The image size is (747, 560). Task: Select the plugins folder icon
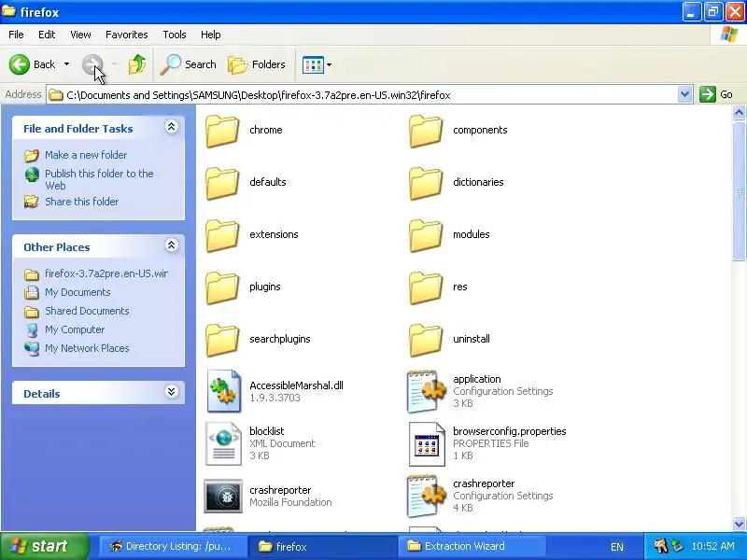pyautogui.click(x=222, y=287)
